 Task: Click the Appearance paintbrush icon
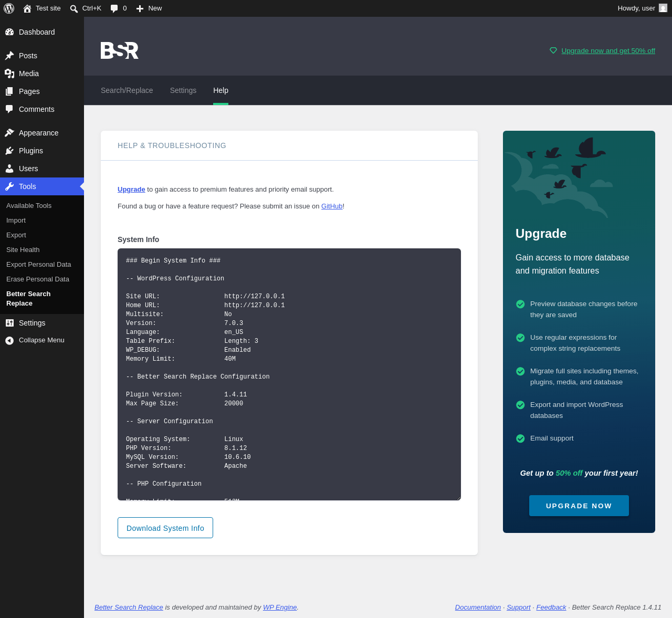tap(9, 133)
